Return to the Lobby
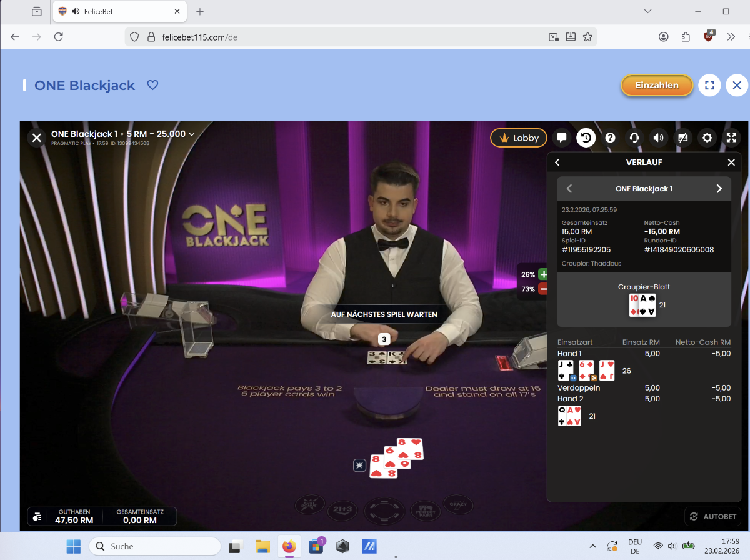The height and width of the screenshot is (560, 750). pos(519,137)
